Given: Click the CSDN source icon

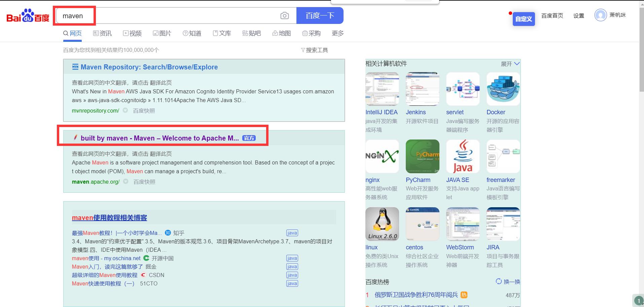Looking at the screenshot, I should tap(144, 275).
